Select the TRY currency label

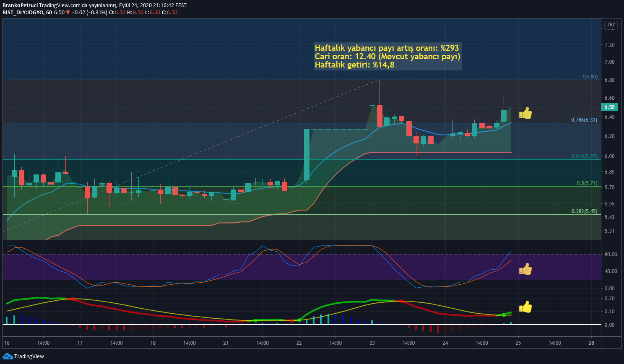coord(611,25)
